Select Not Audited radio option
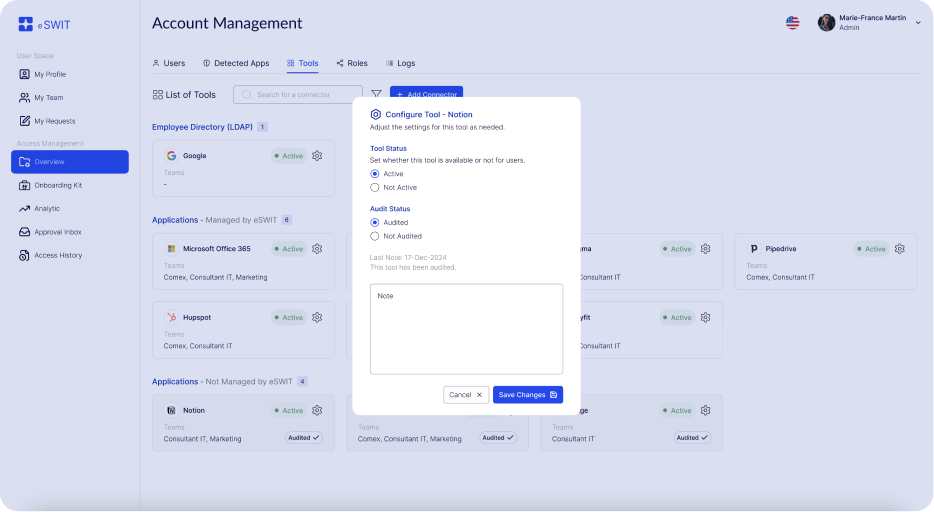The image size is (934, 512). [x=375, y=236]
